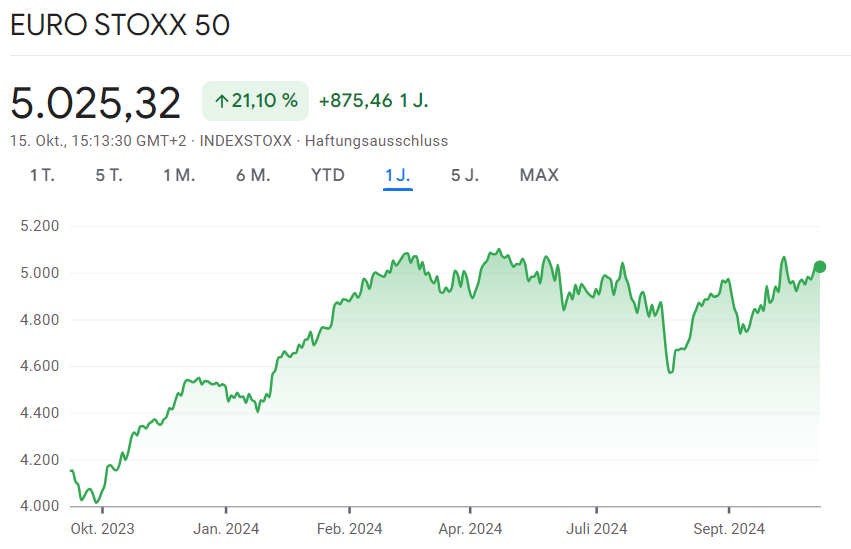Click the Jan. 2024 axis label

point(226,529)
